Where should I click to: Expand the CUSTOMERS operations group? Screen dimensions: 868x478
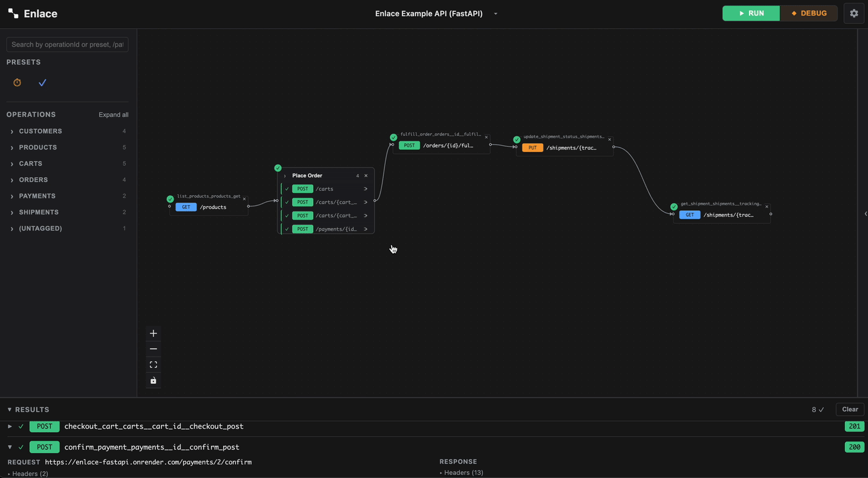pyautogui.click(x=12, y=131)
